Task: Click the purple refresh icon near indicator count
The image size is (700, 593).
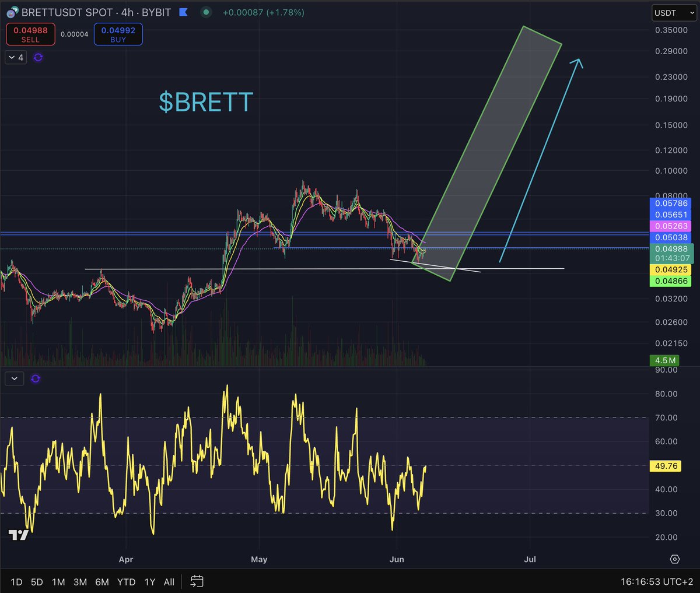Action: point(38,57)
